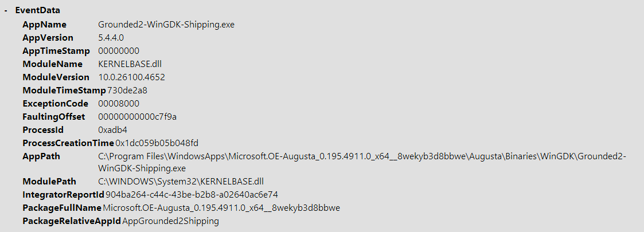Click the AppTimeStamp value 00000000
The height and width of the screenshot is (232, 644).
[118, 51]
